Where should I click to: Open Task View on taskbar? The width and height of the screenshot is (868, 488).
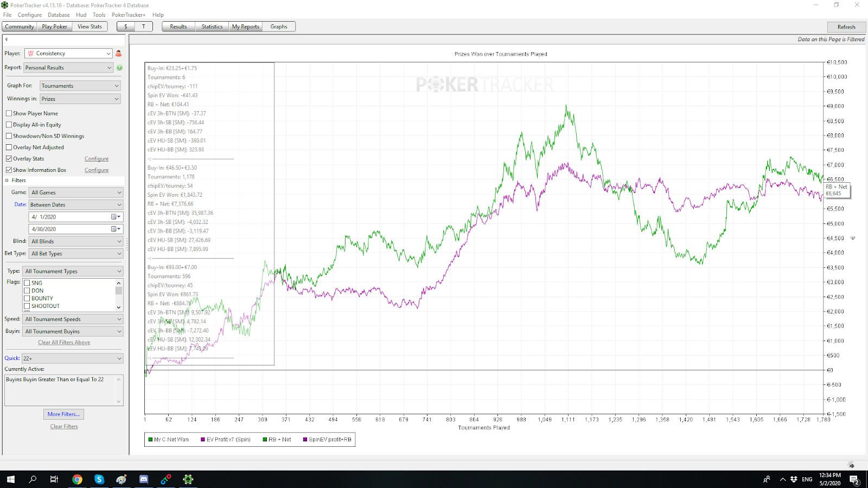[x=54, y=479]
